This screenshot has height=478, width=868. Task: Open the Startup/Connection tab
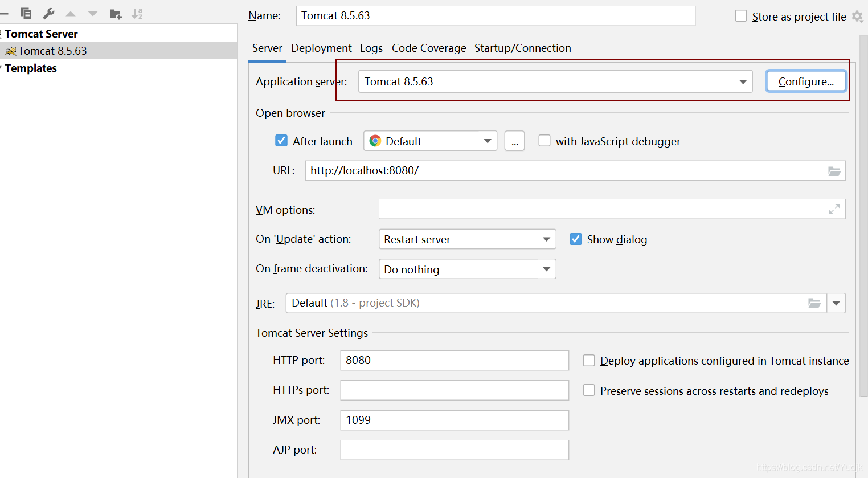[522, 48]
